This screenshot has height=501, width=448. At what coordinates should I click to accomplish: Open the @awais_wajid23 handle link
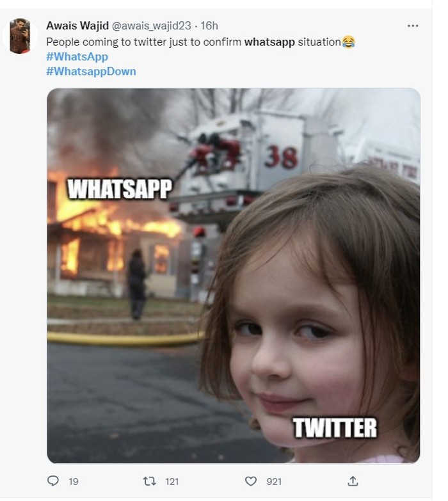[151, 26]
